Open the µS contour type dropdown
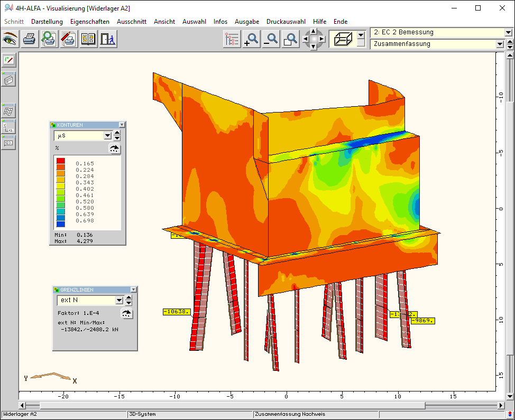The image size is (515, 420). [107, 136]
